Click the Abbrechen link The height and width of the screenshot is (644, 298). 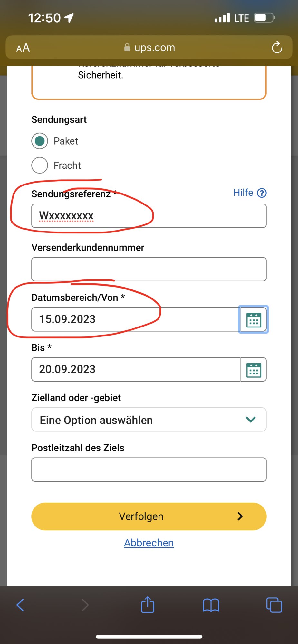[149, 543]
